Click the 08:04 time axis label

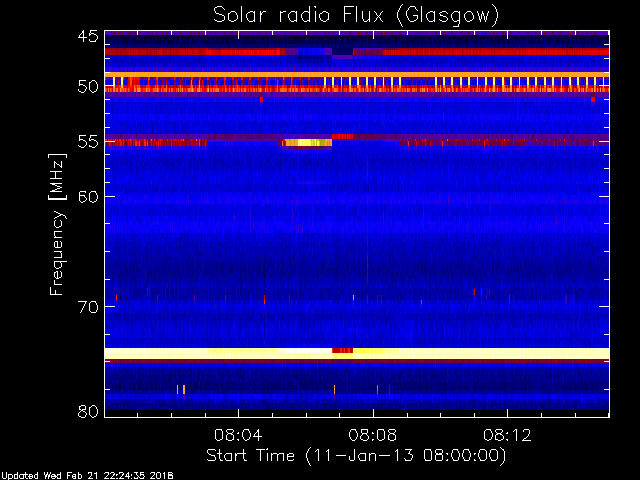pyautogui.click(x=238, y=435)
